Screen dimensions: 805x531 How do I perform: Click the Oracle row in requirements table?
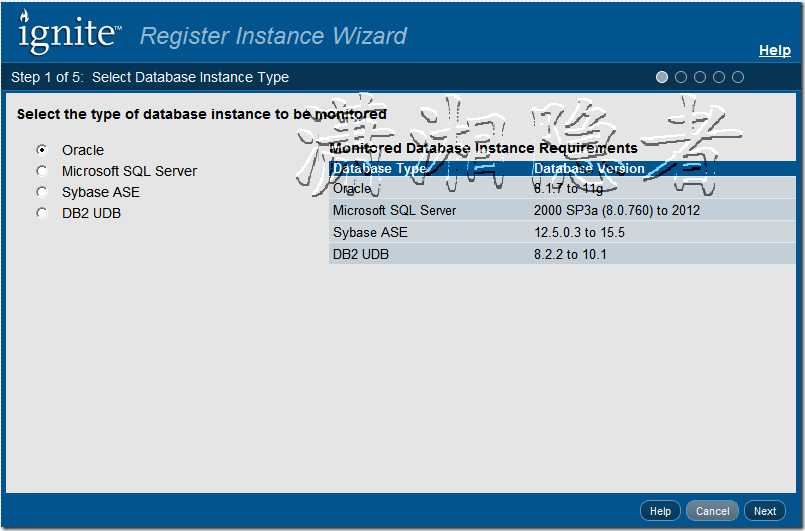[562, 188]
